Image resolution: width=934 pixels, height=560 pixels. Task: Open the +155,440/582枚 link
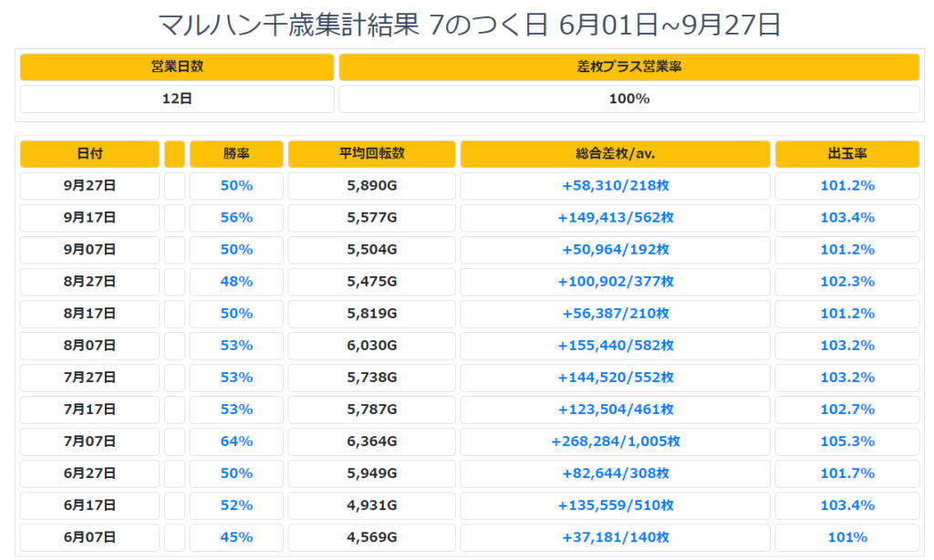click(616, 346)
